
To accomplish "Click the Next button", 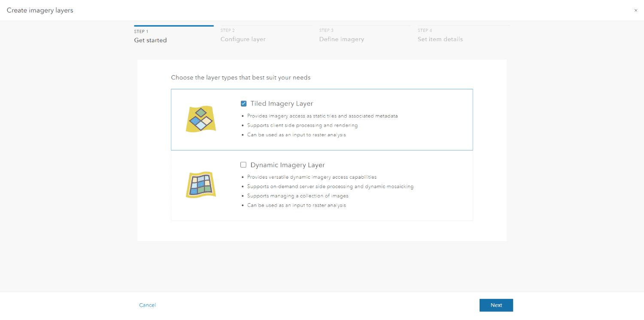I will tap(496, 305).
